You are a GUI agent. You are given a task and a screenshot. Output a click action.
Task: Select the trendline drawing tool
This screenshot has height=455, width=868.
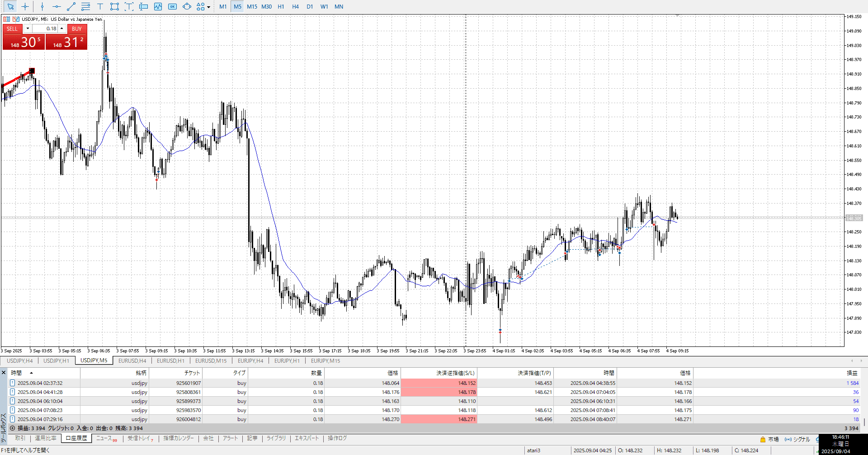coord(71,6)
